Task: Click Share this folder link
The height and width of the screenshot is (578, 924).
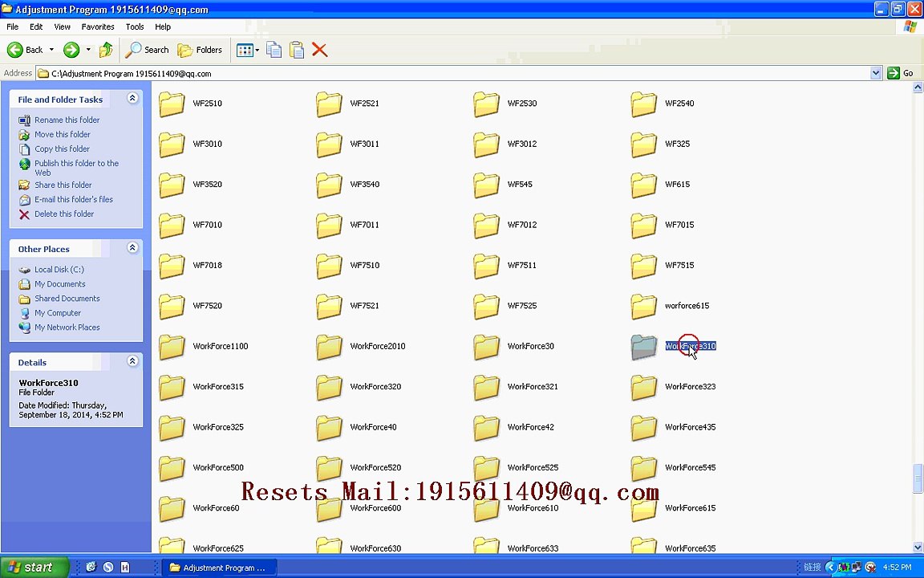Action: [x=63, y=185]
